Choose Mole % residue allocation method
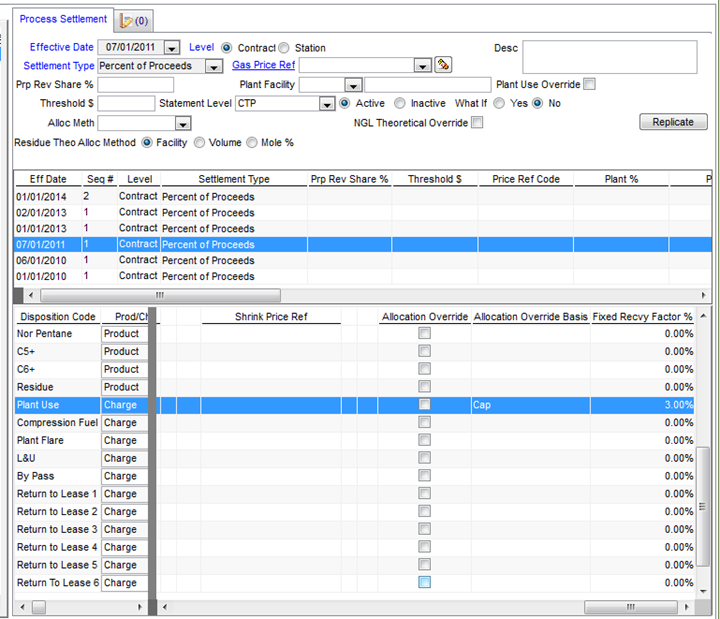This screenshot has height=619, width=720. (x=252, y=143)
